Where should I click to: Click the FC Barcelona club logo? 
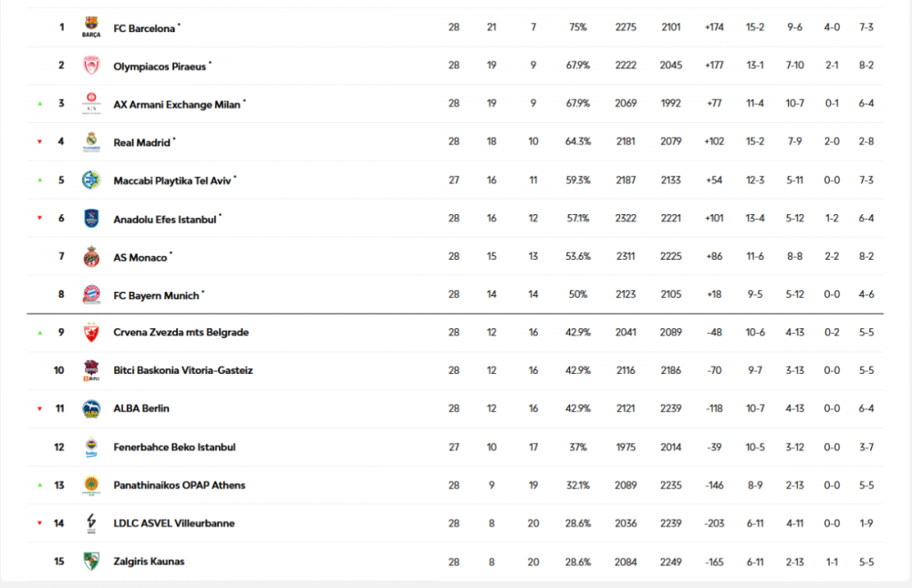pyautogui.click(x=91, y=27)
